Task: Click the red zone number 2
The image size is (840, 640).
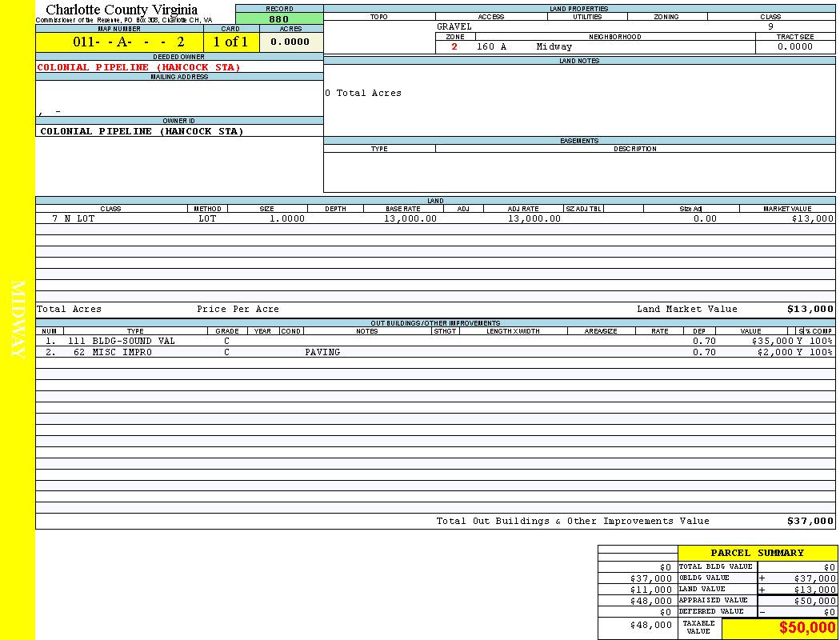Action: (454, 46)
